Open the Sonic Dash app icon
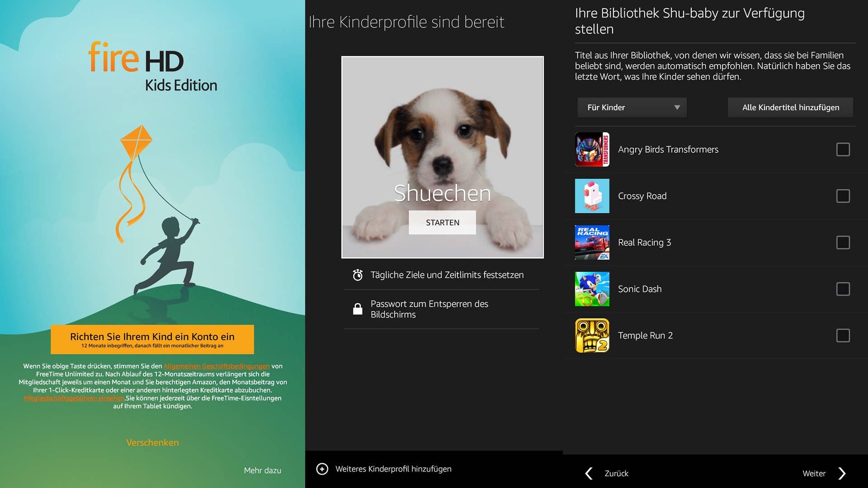 coord(591,289)
